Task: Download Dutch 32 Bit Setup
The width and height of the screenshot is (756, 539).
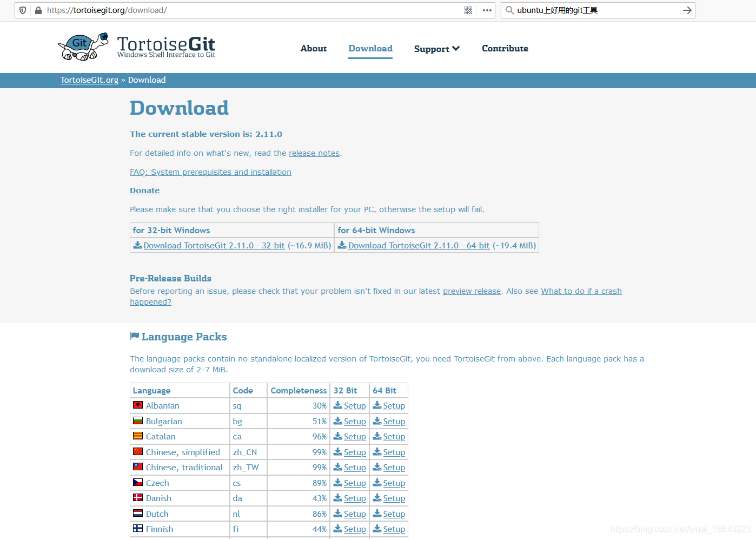Action: click(355, 514)
